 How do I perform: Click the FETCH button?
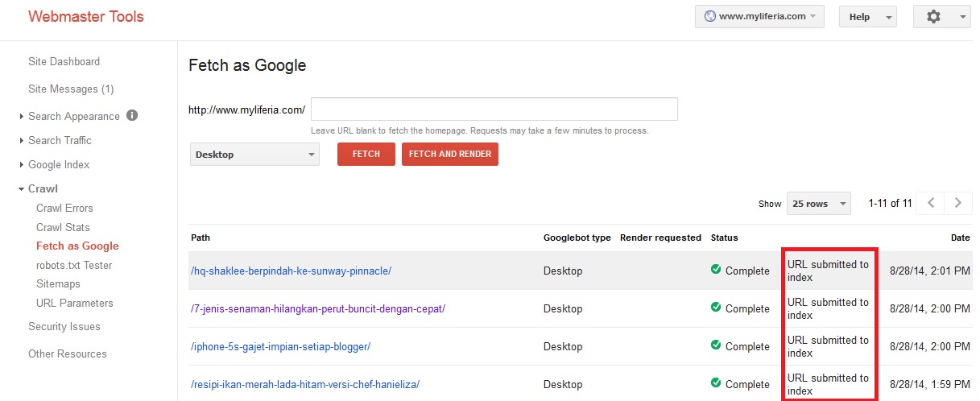(x=366, y=154)
